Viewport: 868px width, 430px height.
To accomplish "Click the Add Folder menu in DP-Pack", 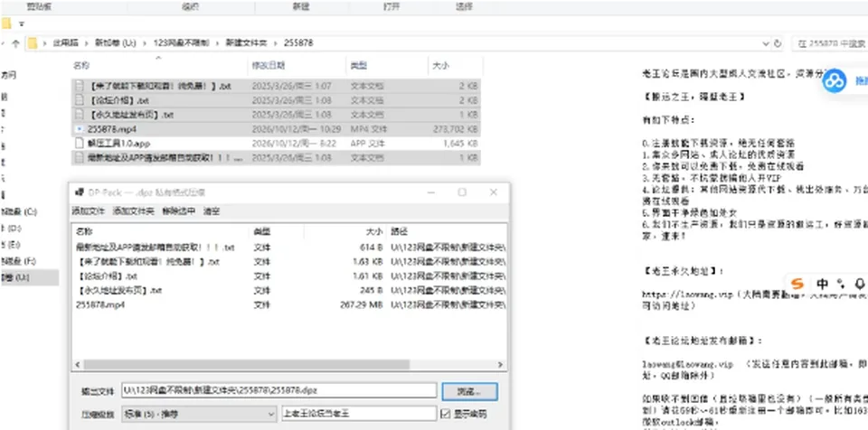I will pyautogui.click(x=134, y=210).
